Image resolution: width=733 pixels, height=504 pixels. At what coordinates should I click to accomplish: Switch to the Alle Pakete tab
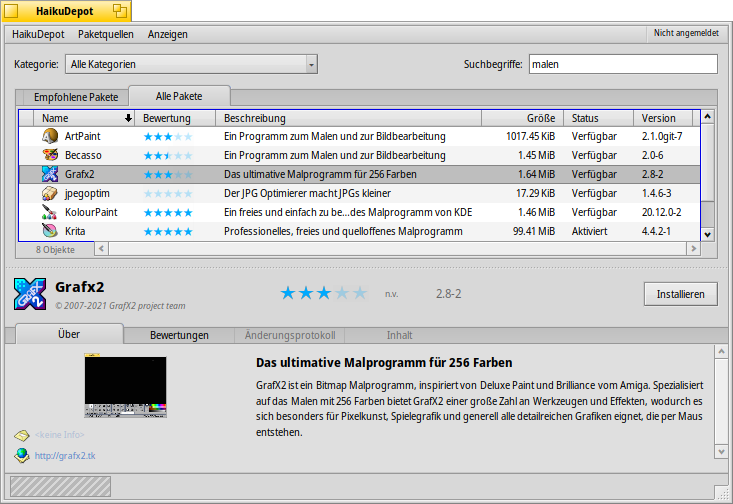[x=179, y=96]
